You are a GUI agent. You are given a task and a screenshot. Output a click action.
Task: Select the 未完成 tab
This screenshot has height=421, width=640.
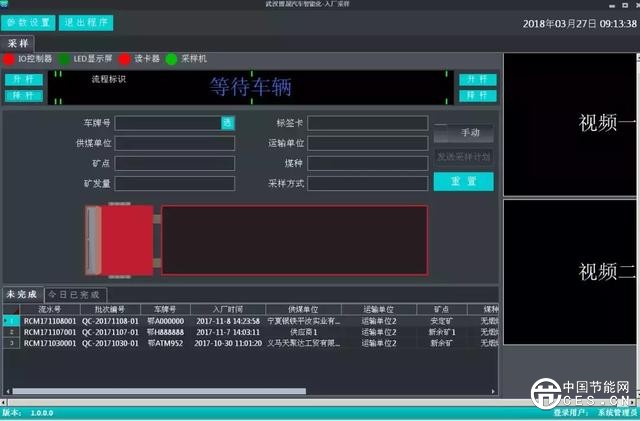coord(21,295)
